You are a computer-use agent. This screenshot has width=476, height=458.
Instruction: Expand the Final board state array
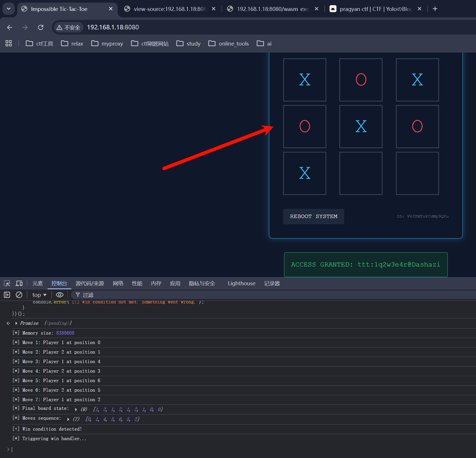click(x=76, y=409)
